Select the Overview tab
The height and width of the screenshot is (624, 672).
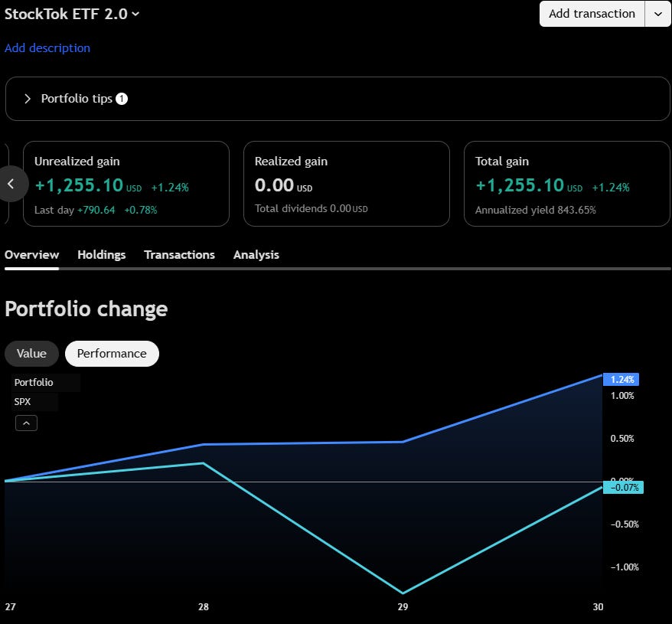(x=31, y=255)
